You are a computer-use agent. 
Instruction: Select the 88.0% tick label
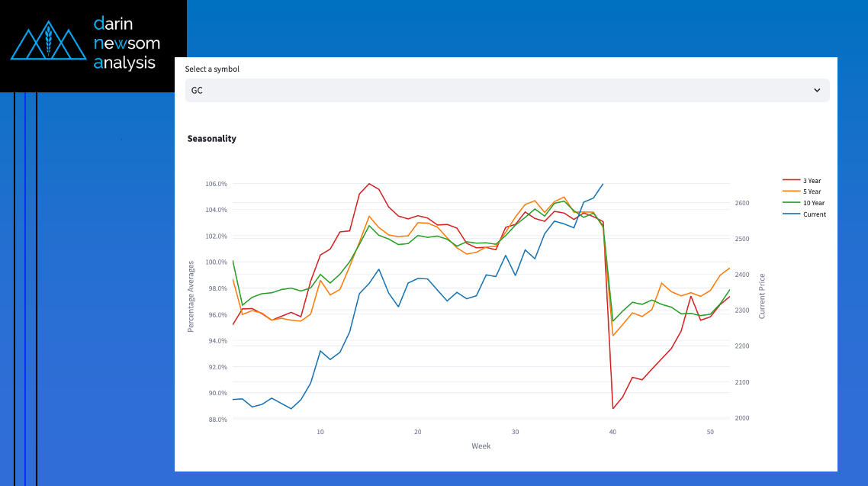(x=217, y=420)
